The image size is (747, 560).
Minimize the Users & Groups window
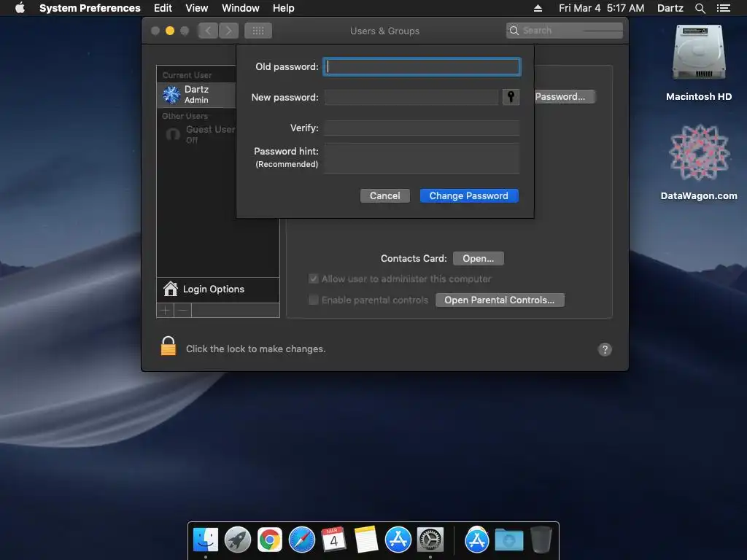[169, 31]
